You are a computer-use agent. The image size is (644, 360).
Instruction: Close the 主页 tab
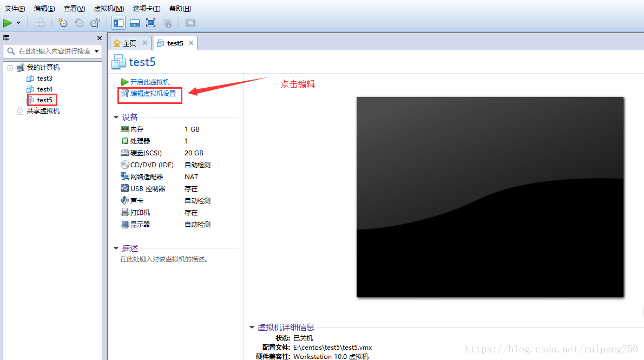145,43
